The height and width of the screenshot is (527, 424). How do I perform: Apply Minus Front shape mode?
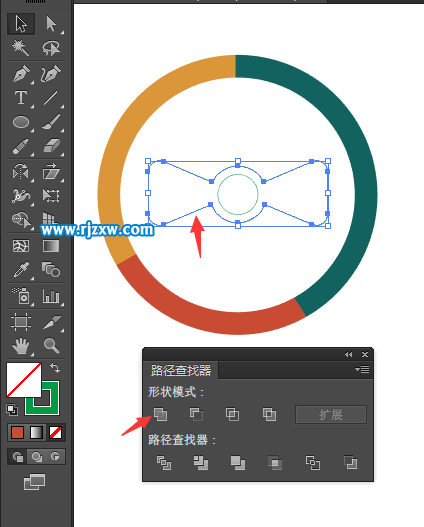196,414
